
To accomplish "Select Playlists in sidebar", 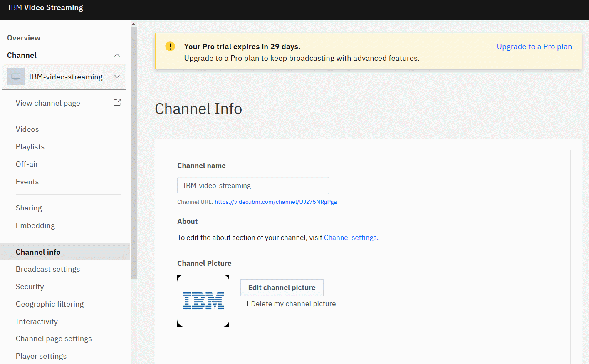I will coord(30,147).
